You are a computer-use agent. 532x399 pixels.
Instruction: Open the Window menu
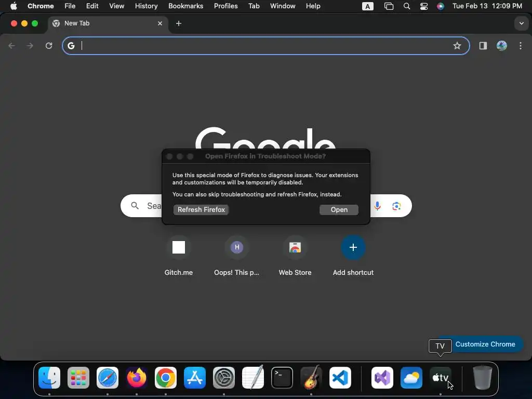pos(283,6)
